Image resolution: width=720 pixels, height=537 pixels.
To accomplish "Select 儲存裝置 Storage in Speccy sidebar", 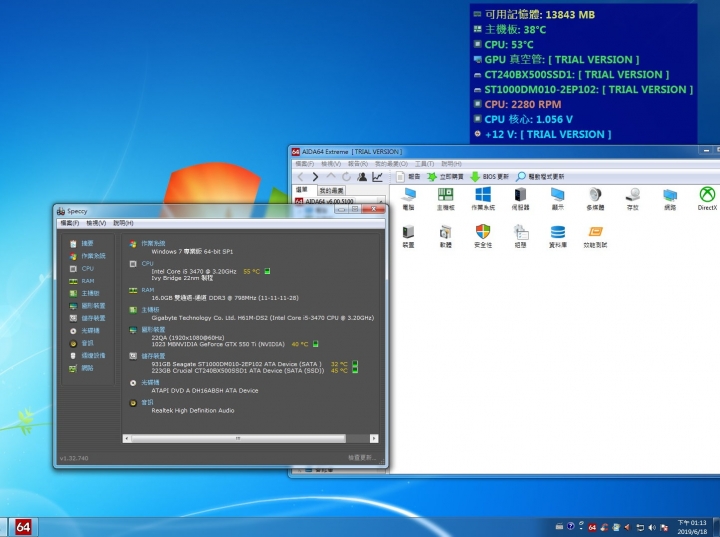I will (88, 318).
